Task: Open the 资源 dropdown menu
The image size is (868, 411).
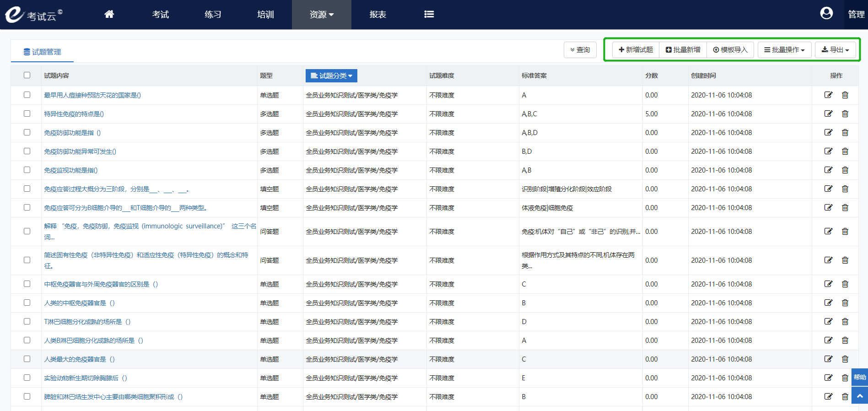Action: pyautogui.click(x=322, y=15)
